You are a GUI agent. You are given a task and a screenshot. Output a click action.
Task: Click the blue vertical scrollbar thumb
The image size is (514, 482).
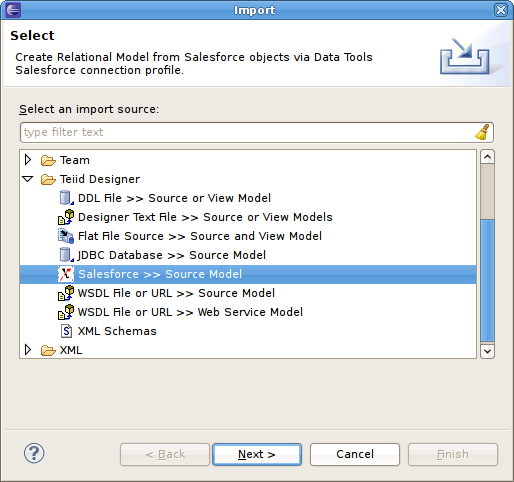click(x=487, y=280)
